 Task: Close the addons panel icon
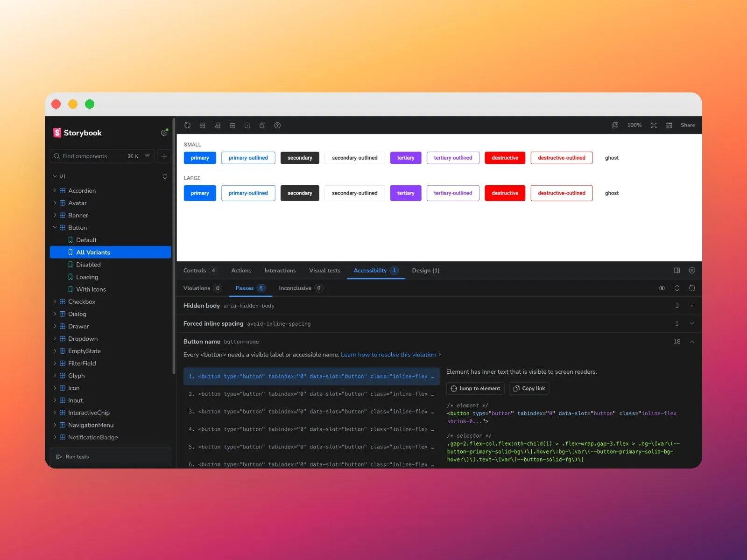tap(692, 270)
